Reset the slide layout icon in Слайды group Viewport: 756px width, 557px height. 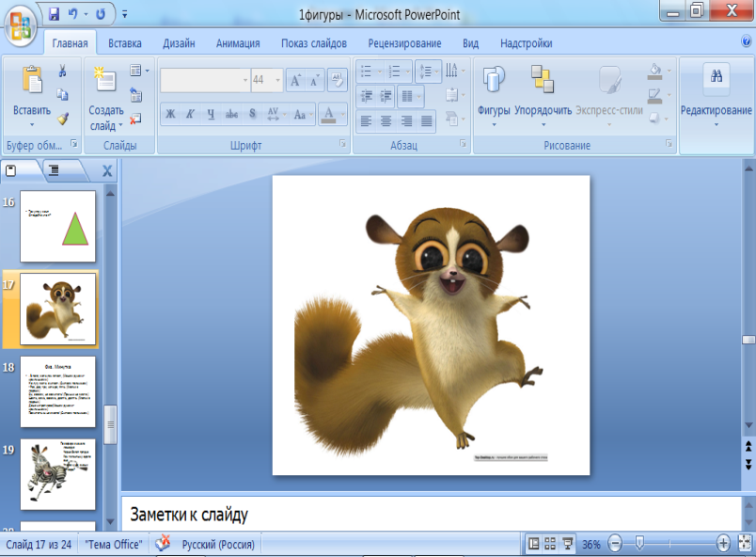click(136, 94)
